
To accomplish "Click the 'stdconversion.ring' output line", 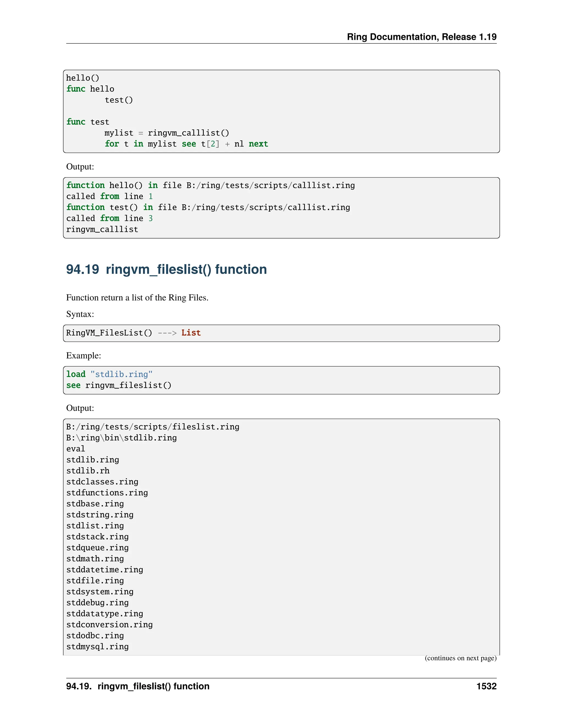I will [x=109, y=625].
